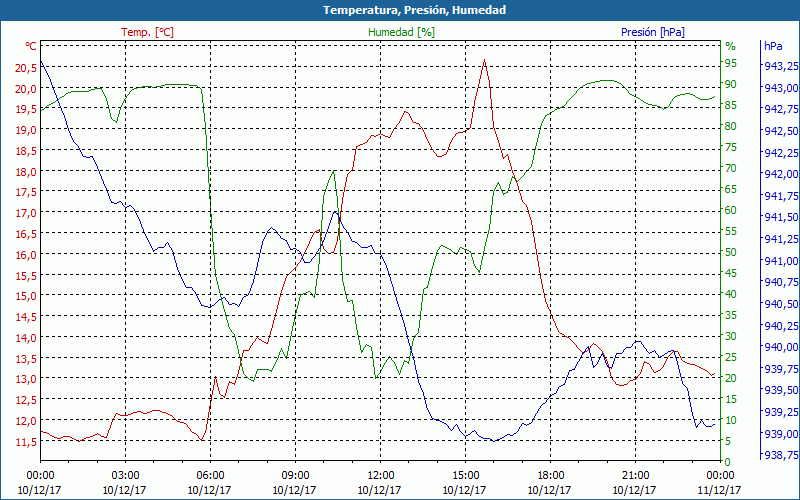Click the 11/12/17 date label
Screen dimensions: 800x500
[719, 490]
